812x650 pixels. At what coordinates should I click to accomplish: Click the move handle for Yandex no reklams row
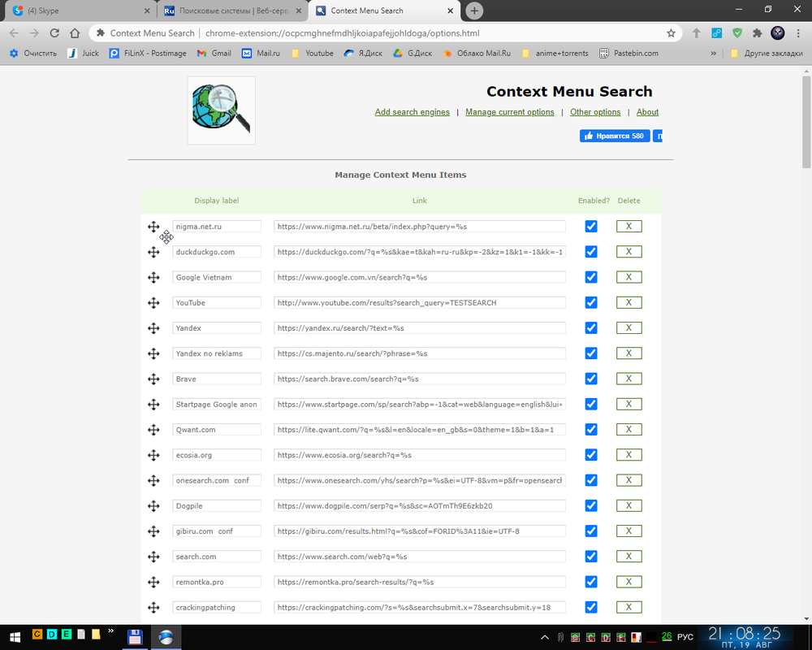point(153,353)
